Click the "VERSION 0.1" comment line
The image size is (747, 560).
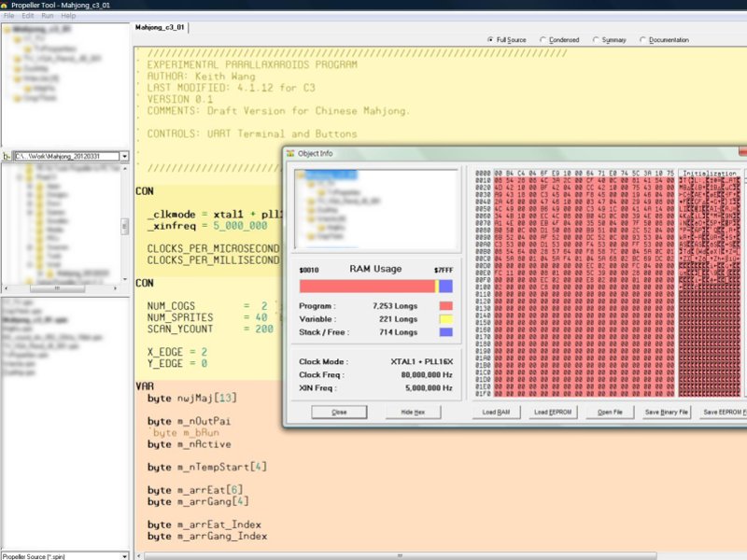180,99
